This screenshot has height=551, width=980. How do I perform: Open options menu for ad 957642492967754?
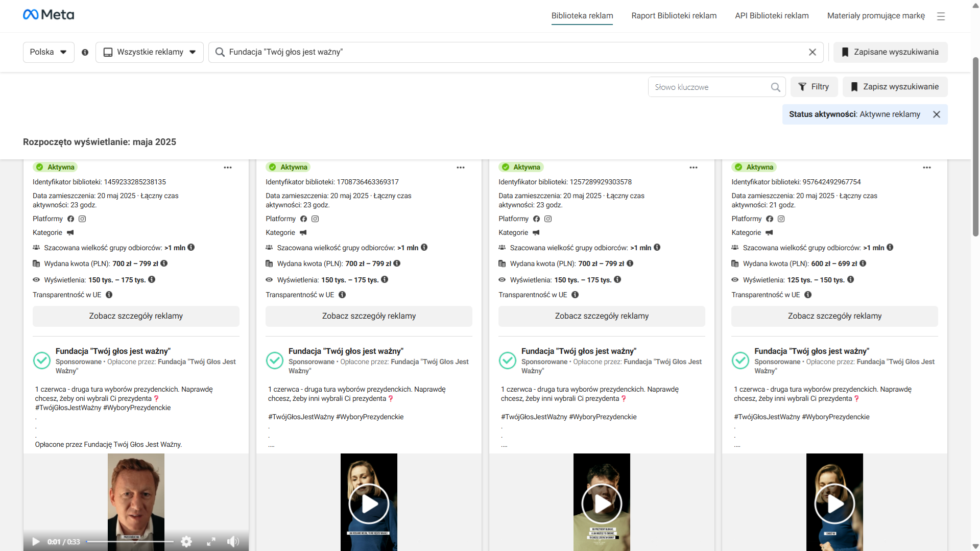(x=927, y=167)
